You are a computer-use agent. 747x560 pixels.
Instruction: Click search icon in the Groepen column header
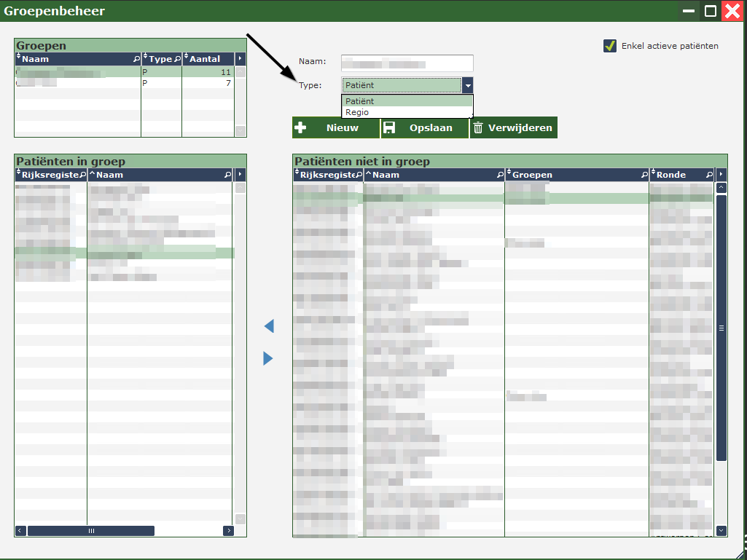pos(644,175)
